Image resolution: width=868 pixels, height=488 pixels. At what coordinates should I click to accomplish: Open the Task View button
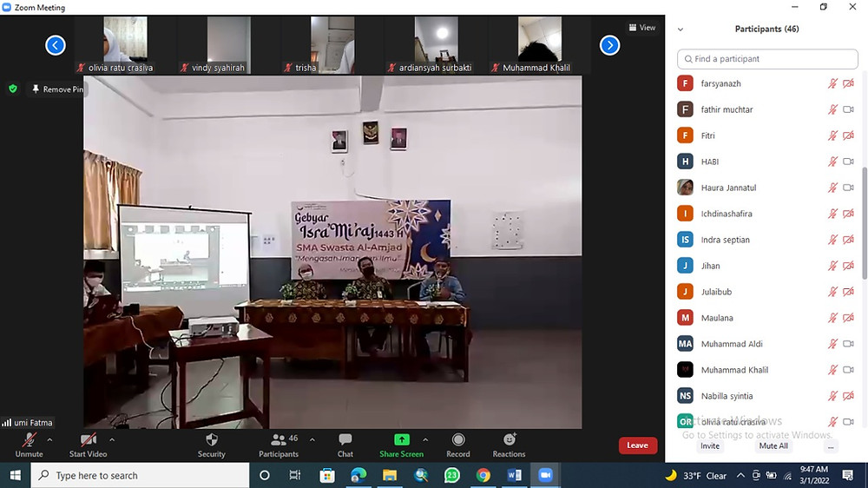295,475
